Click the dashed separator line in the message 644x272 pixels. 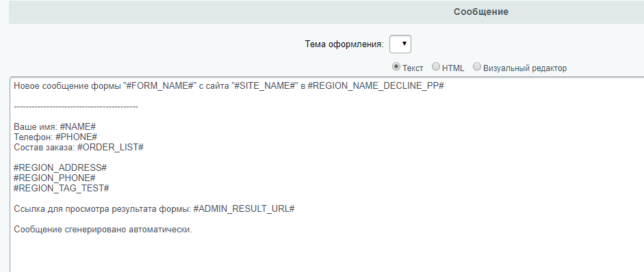[76, 107]
